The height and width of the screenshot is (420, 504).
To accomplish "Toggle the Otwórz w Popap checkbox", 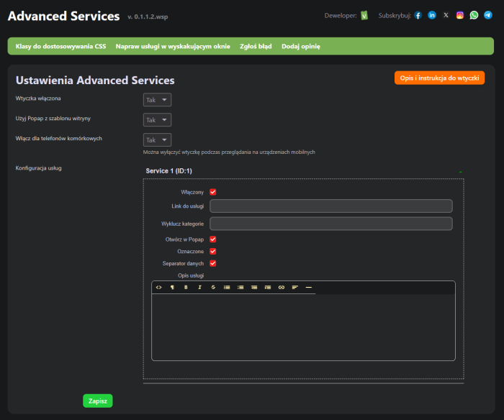I will coord(213,239).
